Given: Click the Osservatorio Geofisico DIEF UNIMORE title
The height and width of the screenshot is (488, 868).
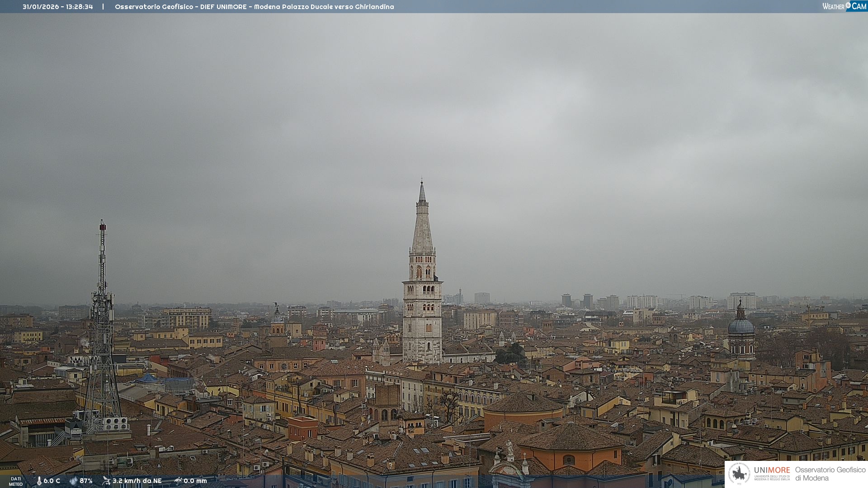Looking at the screenshot, I should (254, 7).
